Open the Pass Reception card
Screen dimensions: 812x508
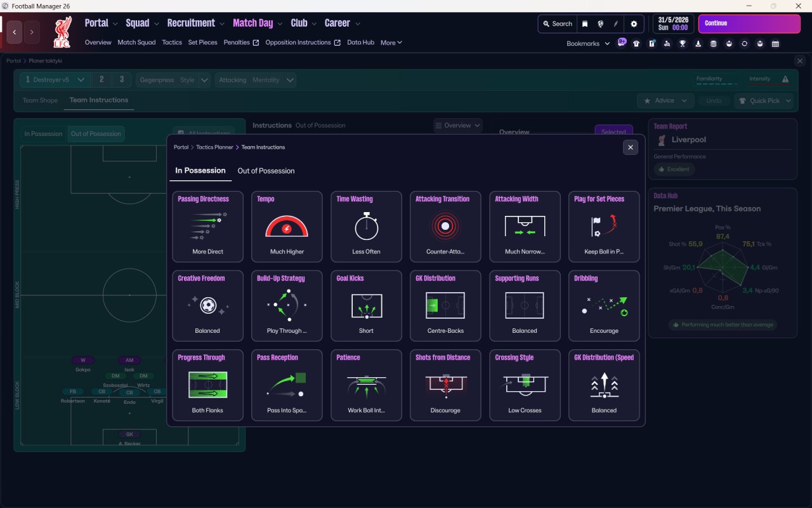tap(287, 385)
